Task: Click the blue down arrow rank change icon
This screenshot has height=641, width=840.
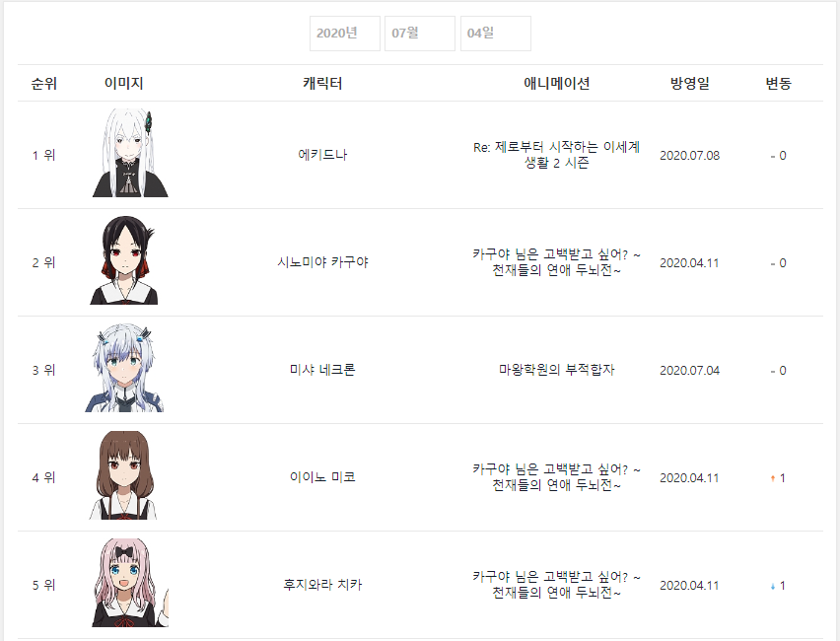Action: (x=773, y=587)
